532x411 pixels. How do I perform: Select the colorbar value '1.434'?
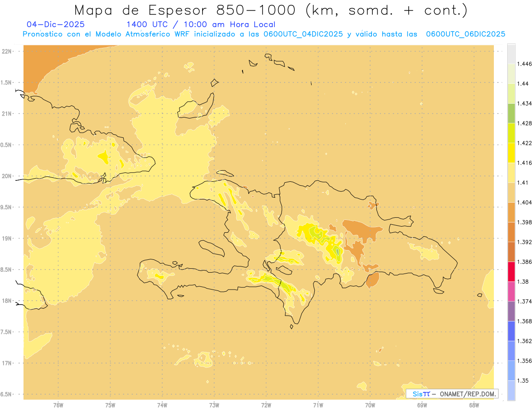[x=525, y=103]
